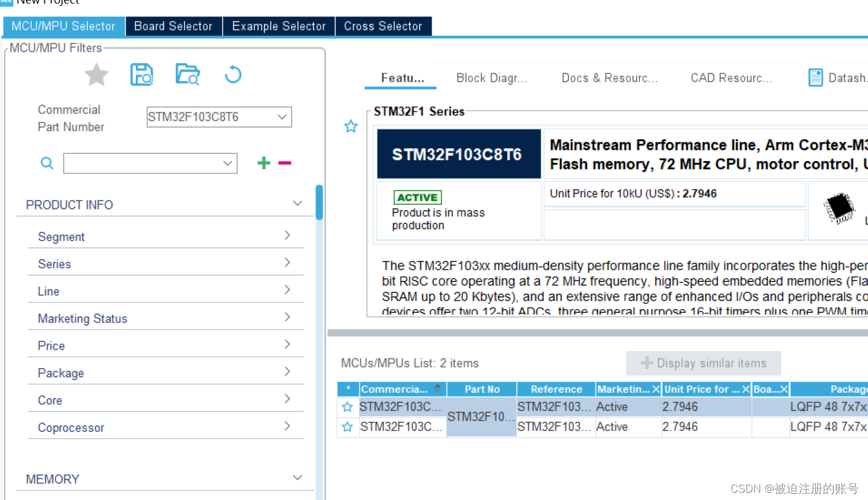Expand the Series filter
868x500 pixels.
[288, 262]
